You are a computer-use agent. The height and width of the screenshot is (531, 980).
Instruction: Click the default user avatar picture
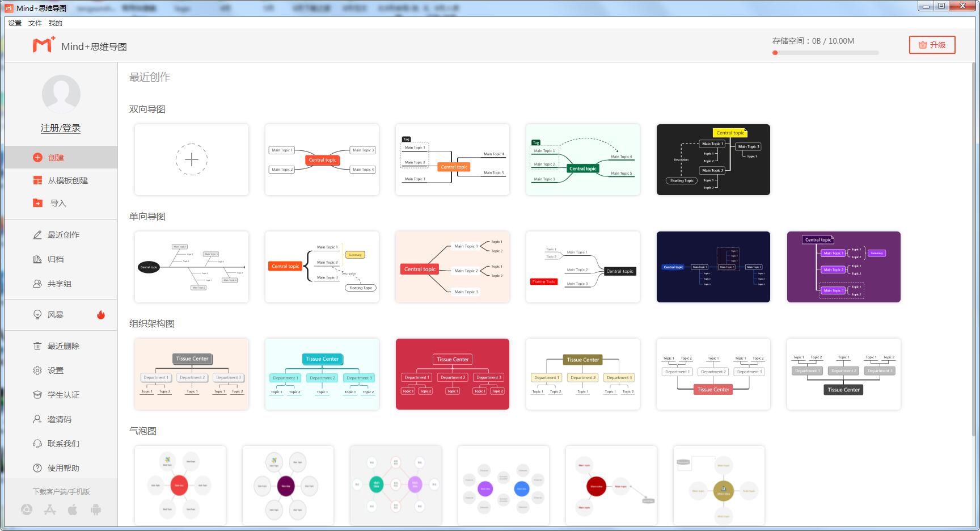pyautogui.click(x=61, y=94)
